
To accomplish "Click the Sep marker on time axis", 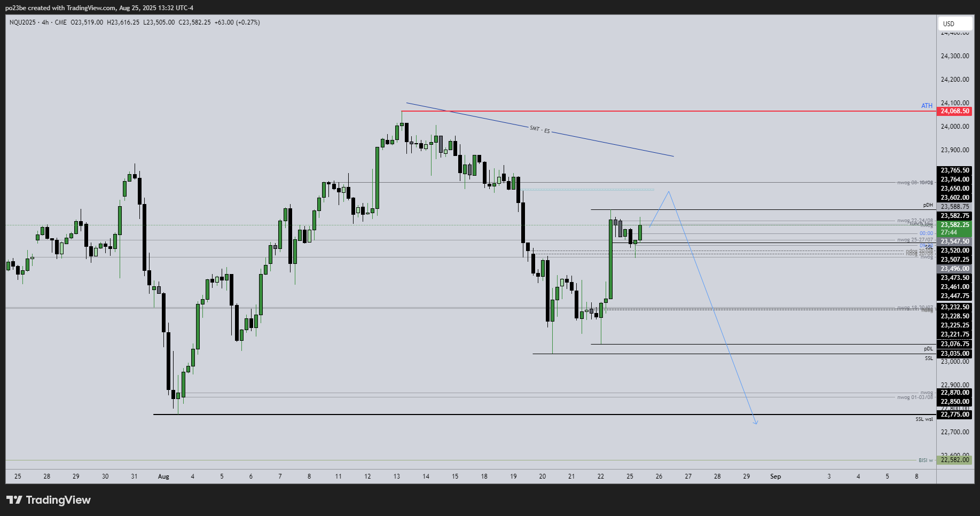I will pos(775,476).
